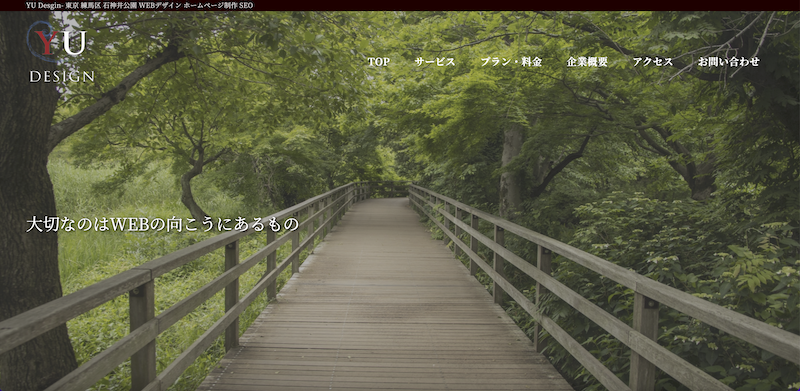Screen dimensions: 800x391
Task: Click the word SEO in the top bar
Action: [x=246, y=5]
